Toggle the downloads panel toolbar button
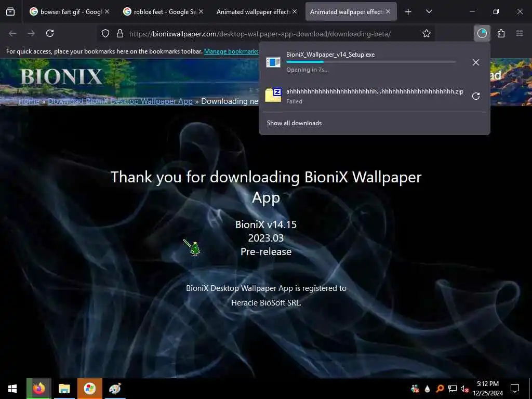 tap(482, 33)
